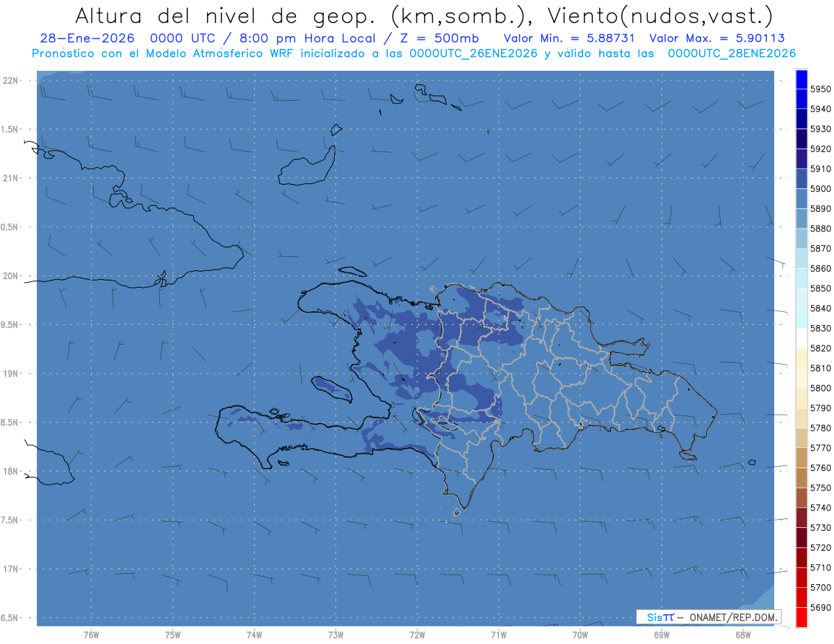Click the white swatch between 5820 and 5830

[801, 338]
